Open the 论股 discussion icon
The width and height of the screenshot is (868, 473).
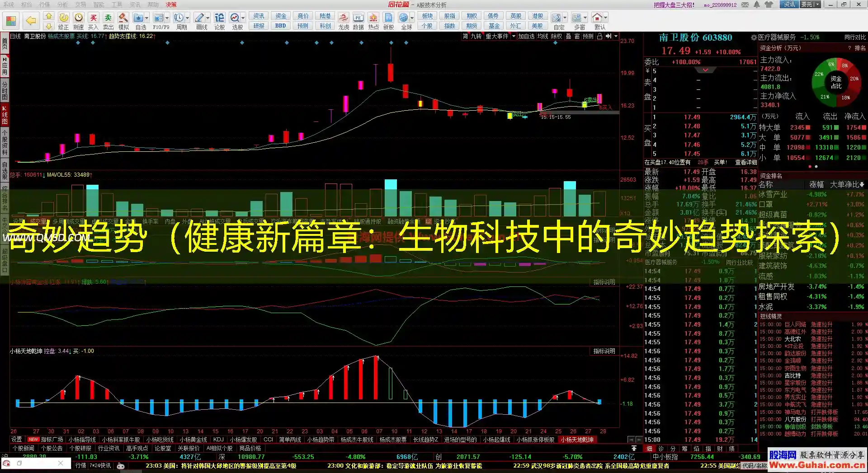point(219,21)
